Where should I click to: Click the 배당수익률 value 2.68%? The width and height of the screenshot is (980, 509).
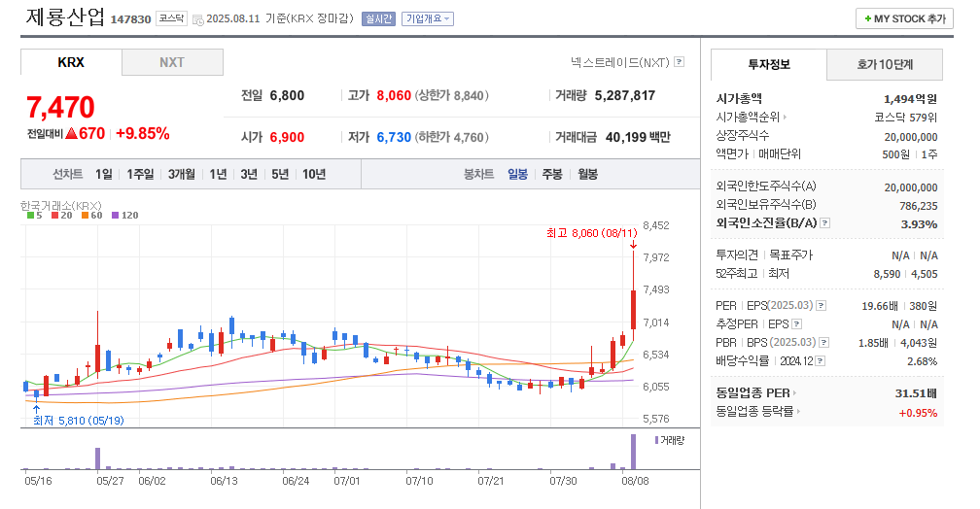tap(922, 361)
